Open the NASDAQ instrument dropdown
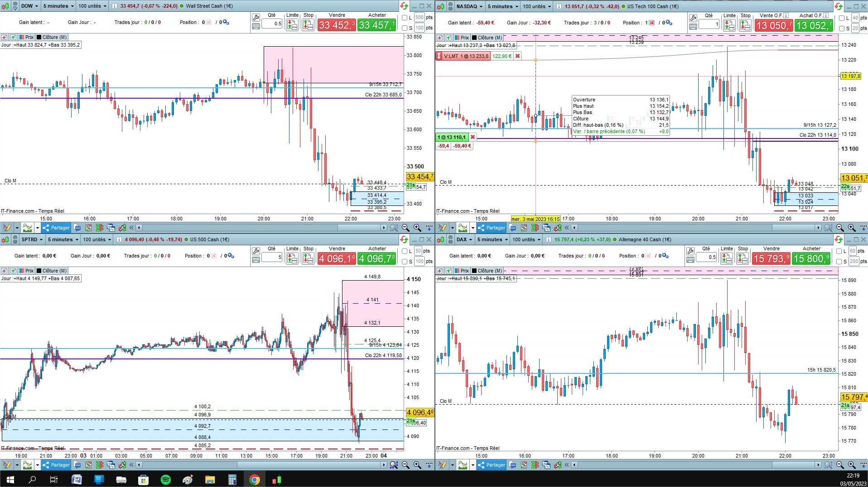This screenshot has width=868, height=487. click(x=469, y=6)
